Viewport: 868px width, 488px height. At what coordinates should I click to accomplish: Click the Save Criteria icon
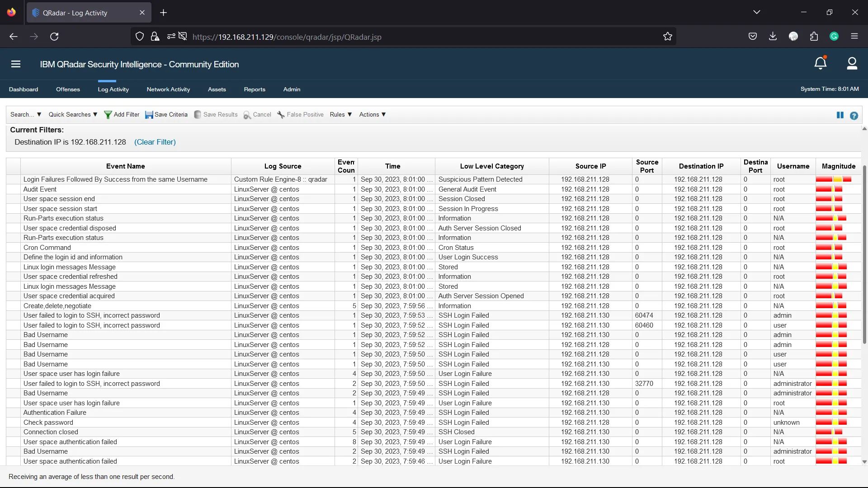pyautogui.click(x=148, y=114)
